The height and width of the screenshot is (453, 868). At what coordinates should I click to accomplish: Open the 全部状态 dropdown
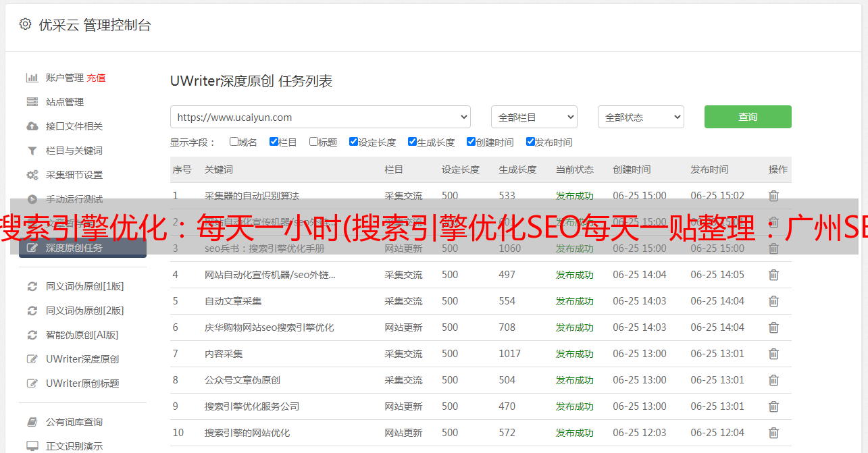[x=641, y=117]
